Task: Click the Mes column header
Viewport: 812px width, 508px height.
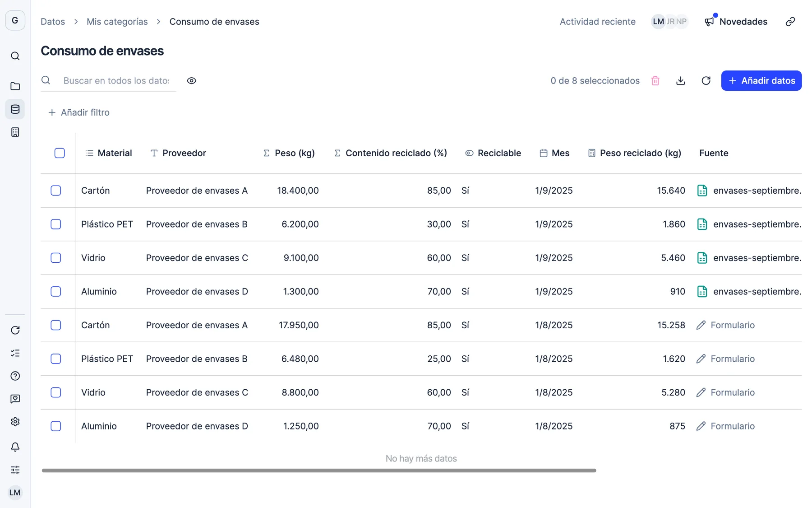Action: [x=554, y=153]
